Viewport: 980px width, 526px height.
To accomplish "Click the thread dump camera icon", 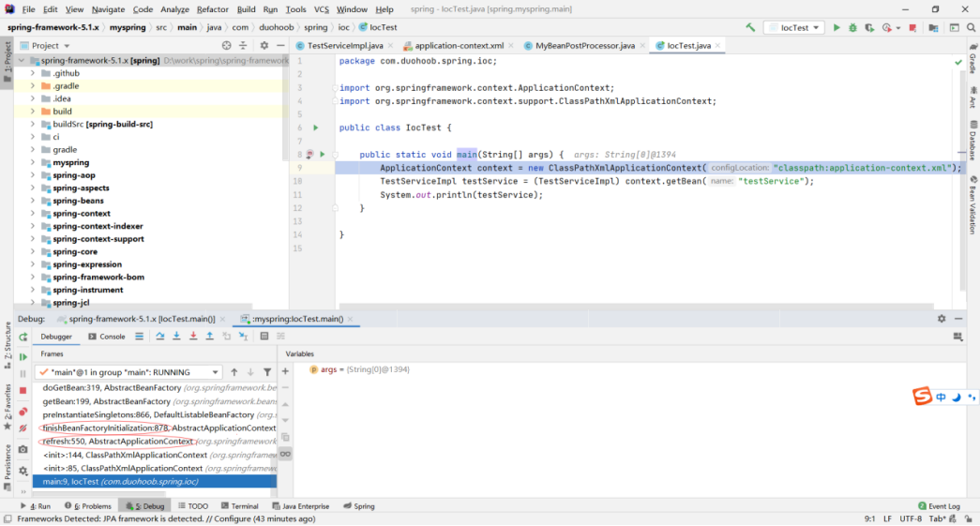I will coord(23,449).
